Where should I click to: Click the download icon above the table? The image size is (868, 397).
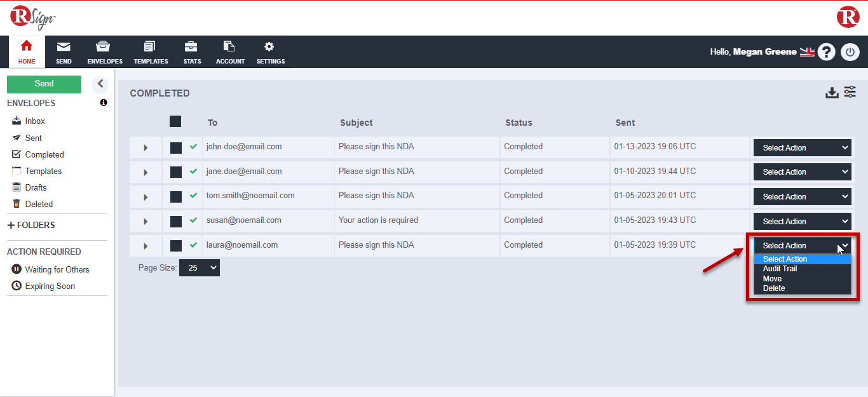pos(832,93)
